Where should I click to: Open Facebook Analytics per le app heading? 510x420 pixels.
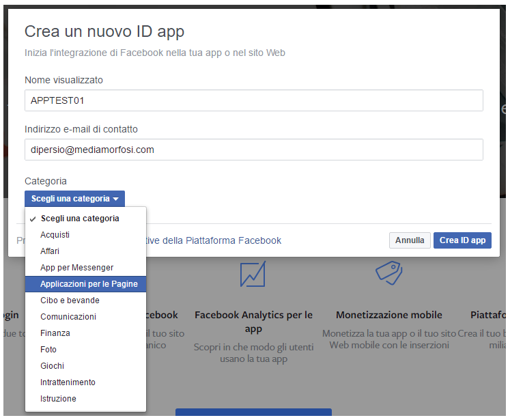(x=253, y=322)
